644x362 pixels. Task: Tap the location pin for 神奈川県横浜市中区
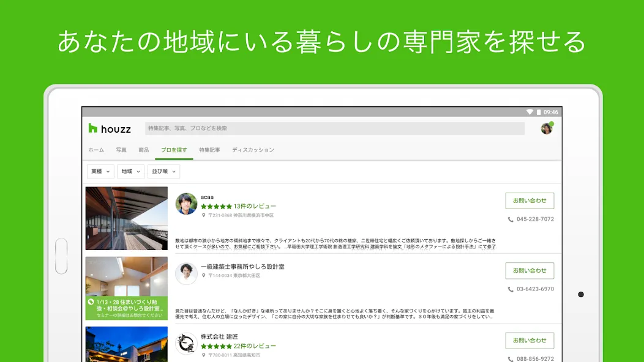203,215
